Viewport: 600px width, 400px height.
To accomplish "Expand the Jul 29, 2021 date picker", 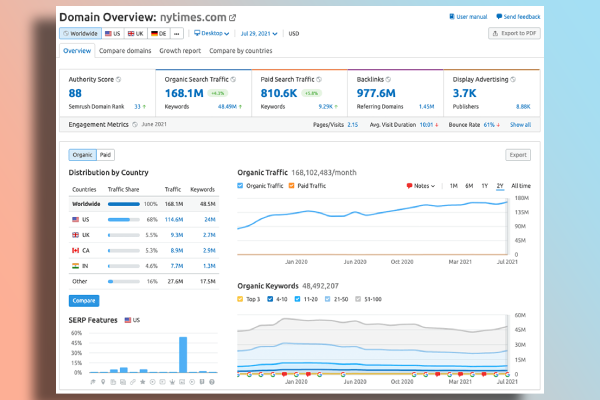I will pyautogui.click(x=259, y=34).
